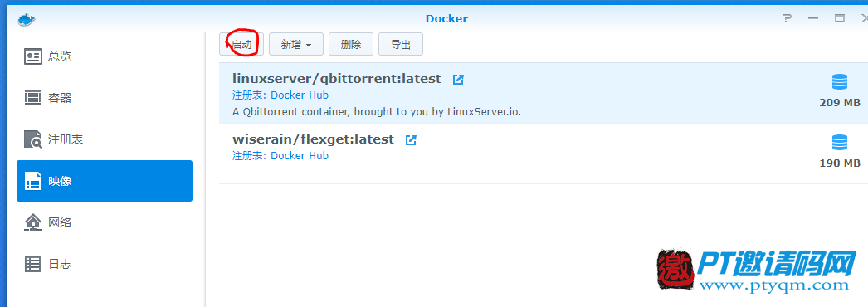Click the Docker window title
The height and width of the screenshot is (307, 868).
[x=446, y=19]
